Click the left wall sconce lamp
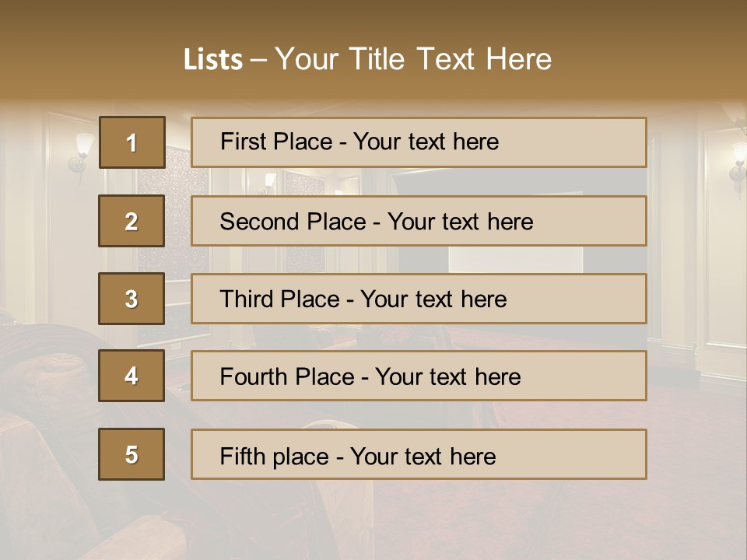 click(x=81, y=153)
